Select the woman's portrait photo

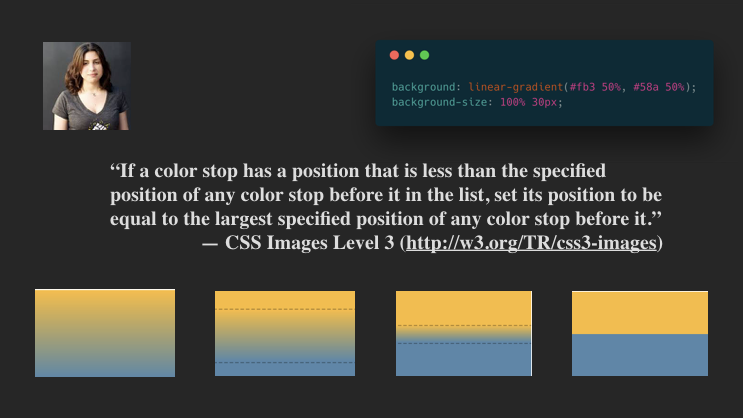point(87,86)
